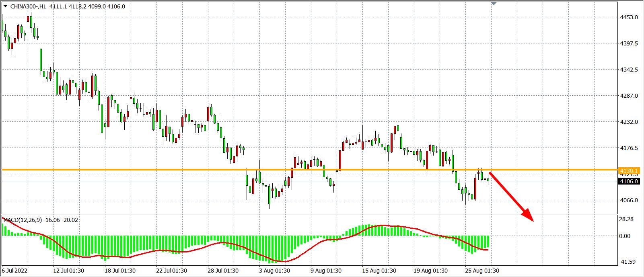Click the 4453.0 price scale value

pyautogui.click(x=629, y=17)
